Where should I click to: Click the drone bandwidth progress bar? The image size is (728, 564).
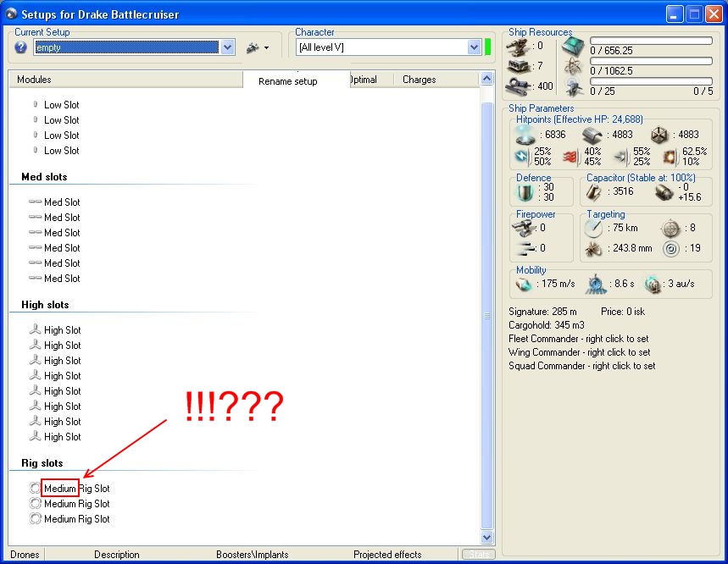coord(651,81)
